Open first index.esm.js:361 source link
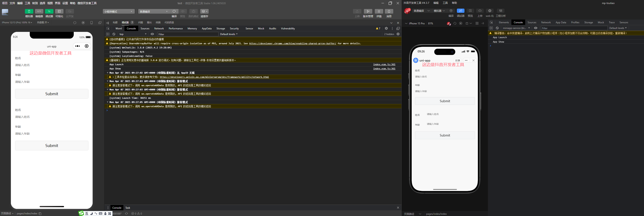 coord(384,65)
